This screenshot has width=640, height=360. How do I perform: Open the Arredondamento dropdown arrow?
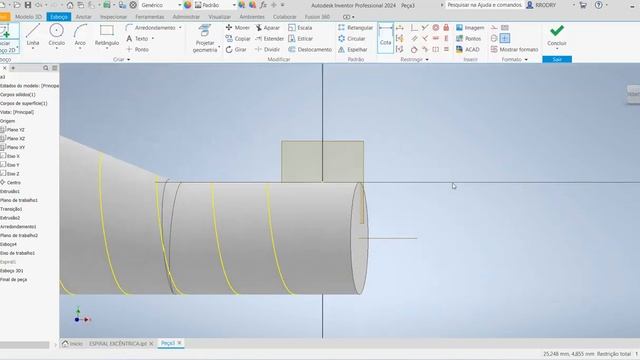coord(180,28)
